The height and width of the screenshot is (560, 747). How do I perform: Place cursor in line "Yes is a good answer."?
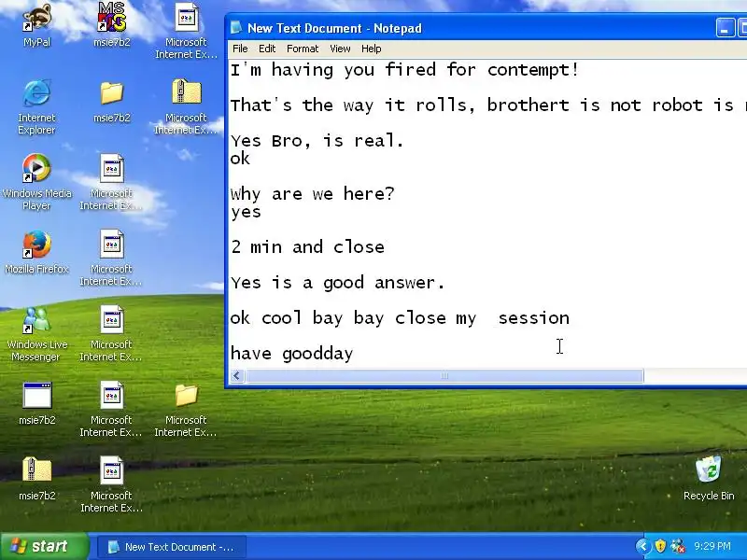338,283
